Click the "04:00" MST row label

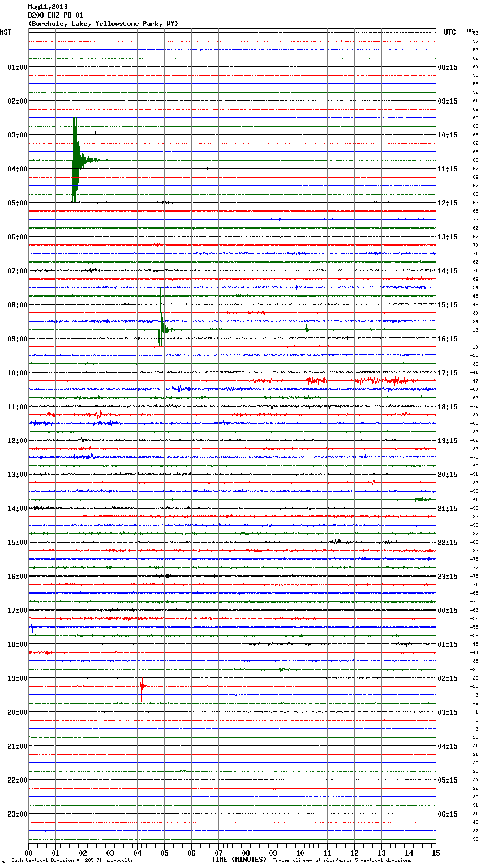click(18, 169)
